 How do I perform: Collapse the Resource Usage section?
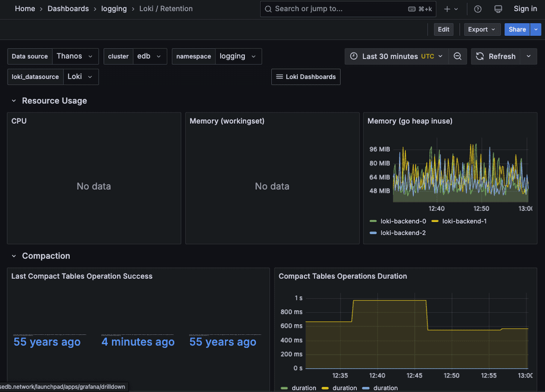tap(14, 100)
